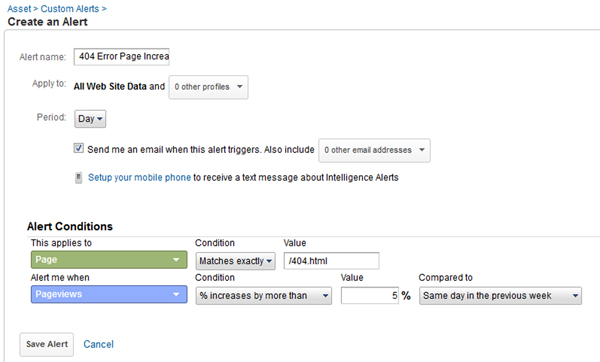
Task: Click the Cancel link
Action: (98, 344)
